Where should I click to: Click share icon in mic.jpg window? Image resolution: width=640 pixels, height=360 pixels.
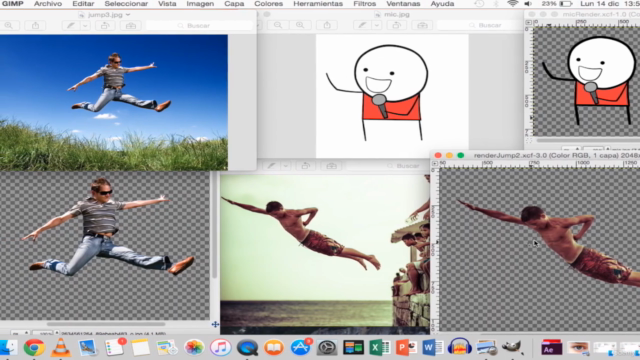[x=327, y=25]
